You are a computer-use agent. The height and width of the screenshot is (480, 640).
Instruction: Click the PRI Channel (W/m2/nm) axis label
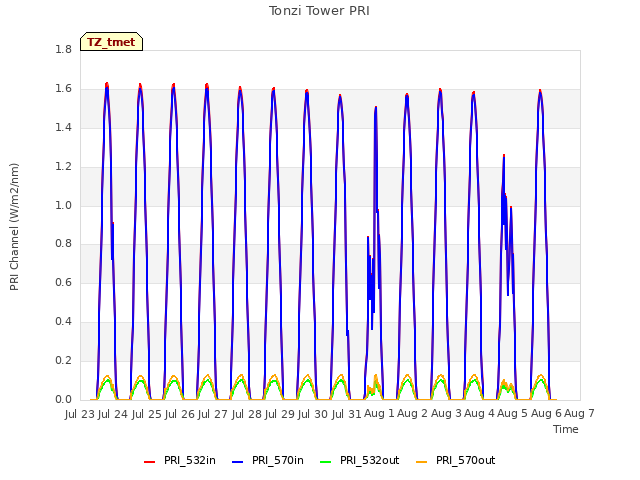click(14, 227)
